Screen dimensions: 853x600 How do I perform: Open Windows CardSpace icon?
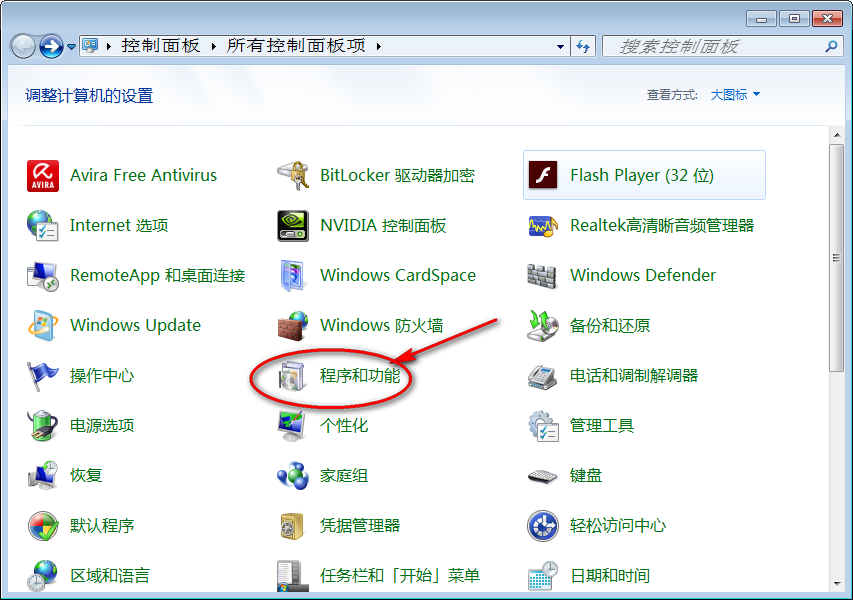click(293, 276)
